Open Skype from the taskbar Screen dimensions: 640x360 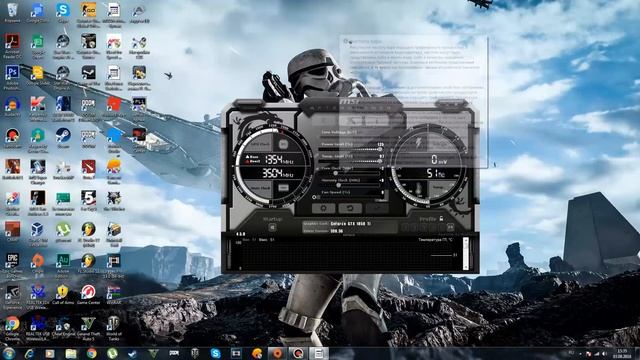(x=216, y=353)
